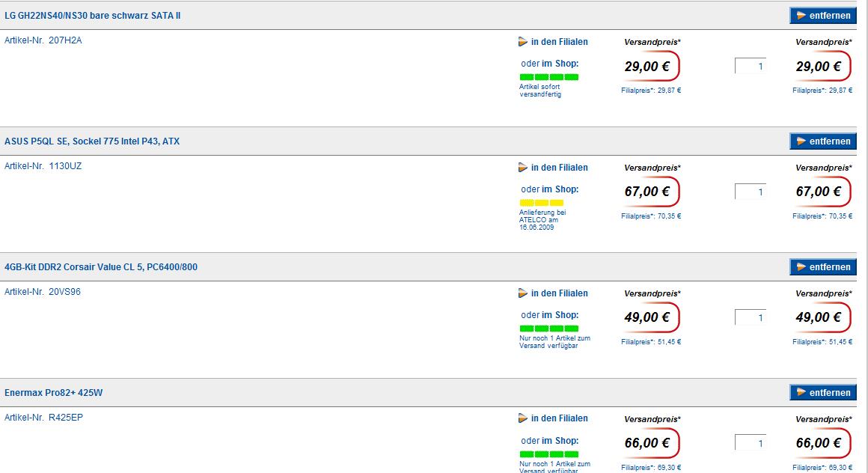The image size is (868, 473).
Task: Click arrow icon beside LG drive's 'in den Filialen'
Action: (x=523, y=42)
